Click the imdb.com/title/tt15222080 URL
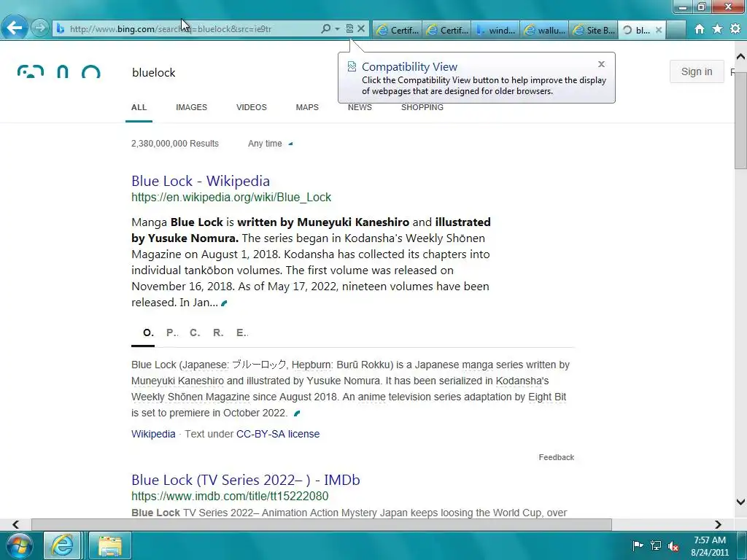Viewport: 747px width, 560px height. (x=230, y=496)
